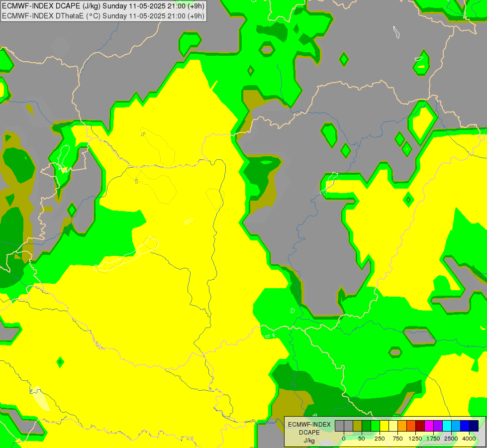Pick the red-orange legend swatch
This screenshot has width=487, height=448.
point(411,426)
